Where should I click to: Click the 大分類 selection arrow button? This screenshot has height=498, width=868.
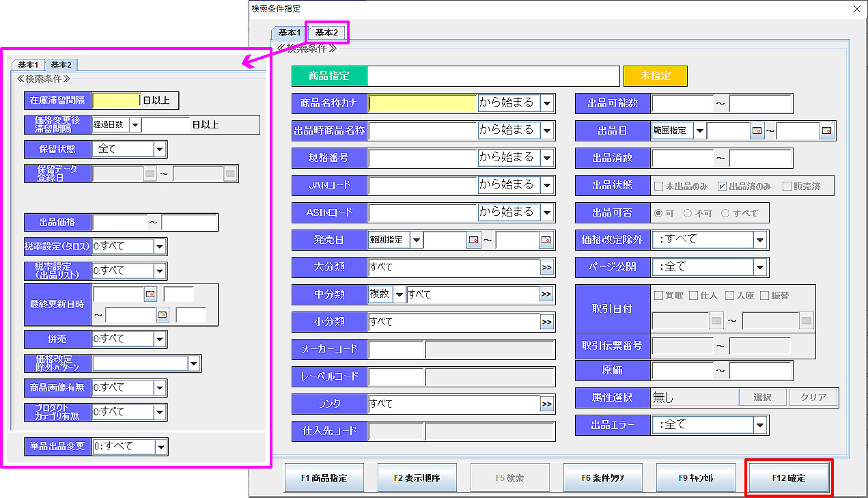(546, 267)
